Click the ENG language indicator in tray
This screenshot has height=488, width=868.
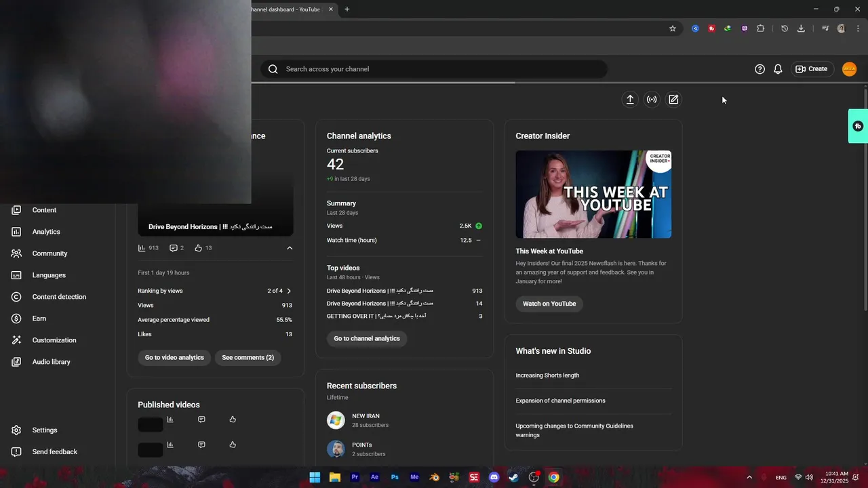(781, 478)
